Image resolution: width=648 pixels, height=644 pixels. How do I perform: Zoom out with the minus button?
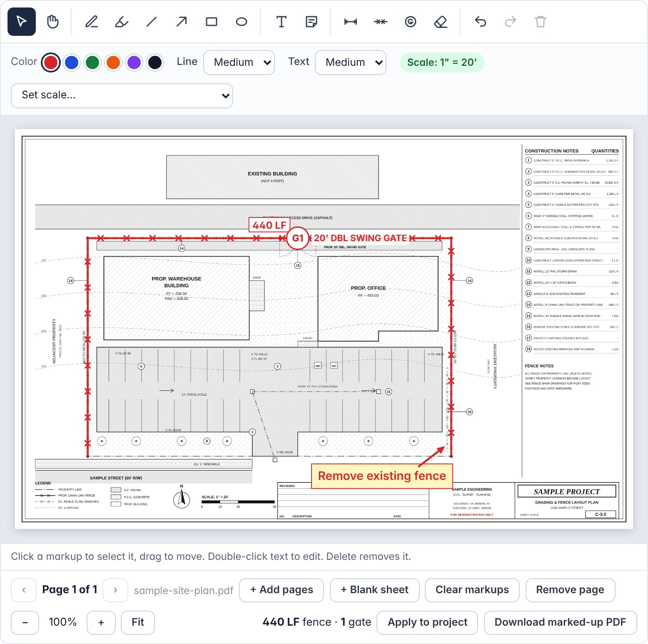(25, 622)
